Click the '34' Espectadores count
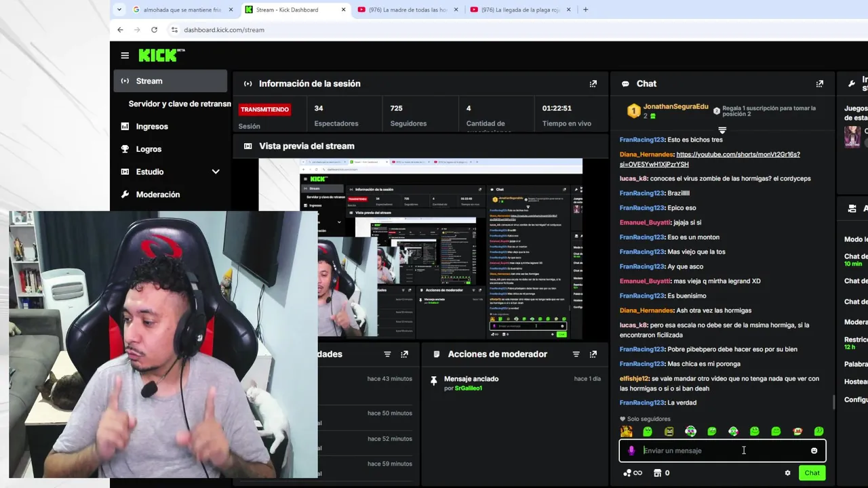This screenshot has width=868, height=488. pyautogui.click(x=319, y=108)
